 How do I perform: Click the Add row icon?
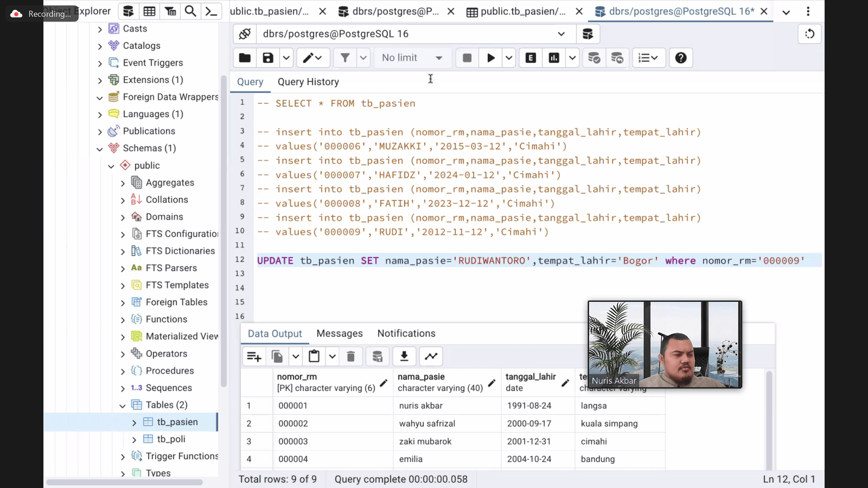[x=254, y=357]
